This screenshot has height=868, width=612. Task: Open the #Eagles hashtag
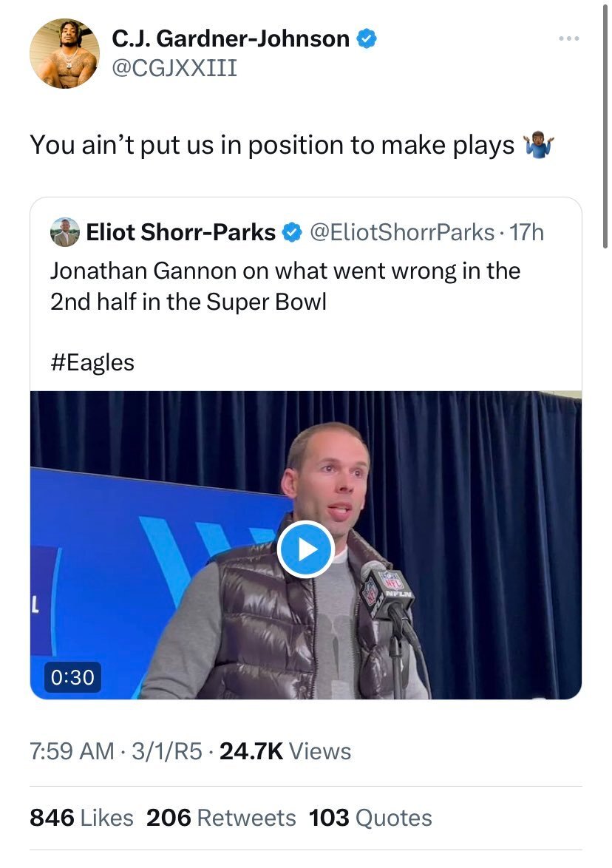[92, 362]
